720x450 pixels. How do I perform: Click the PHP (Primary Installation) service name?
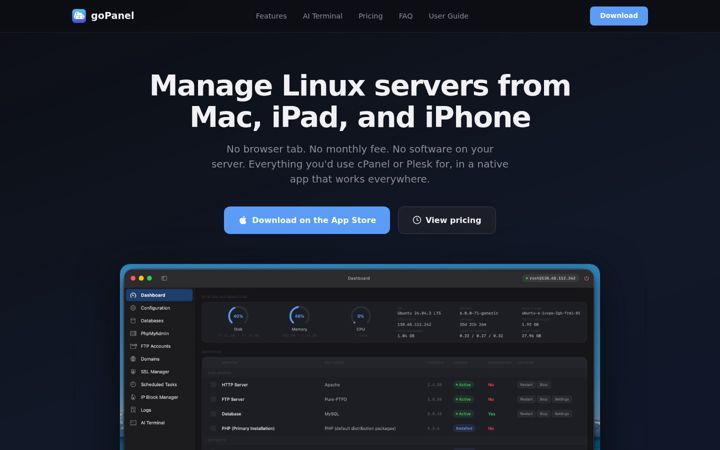click(x=248, y=428)
